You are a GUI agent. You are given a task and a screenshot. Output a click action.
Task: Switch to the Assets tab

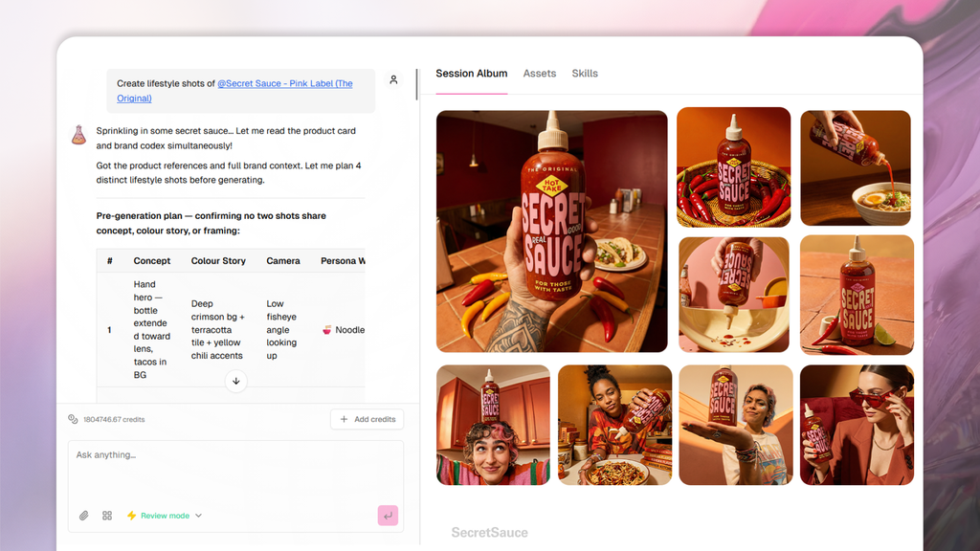pos(540,73)
